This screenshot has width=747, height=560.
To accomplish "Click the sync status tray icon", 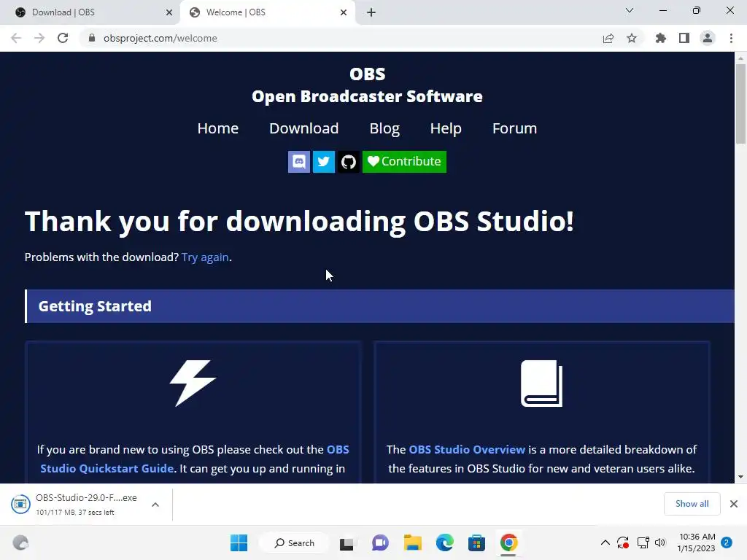I will pos(623,542).
